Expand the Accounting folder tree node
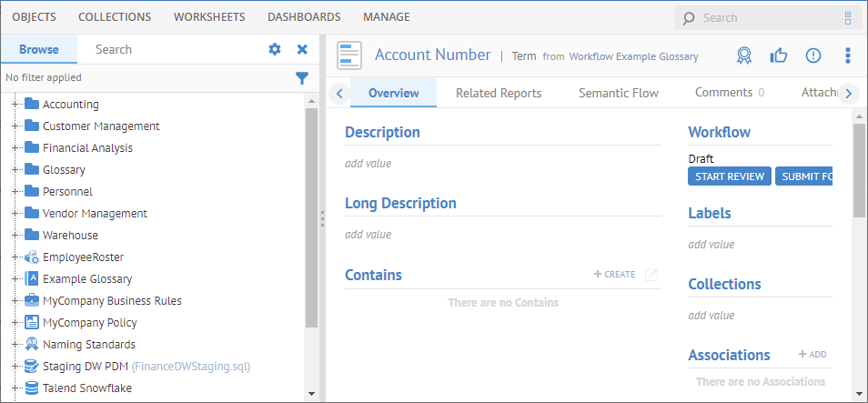Viewport: 868px width, 403px height. (15, 105)
